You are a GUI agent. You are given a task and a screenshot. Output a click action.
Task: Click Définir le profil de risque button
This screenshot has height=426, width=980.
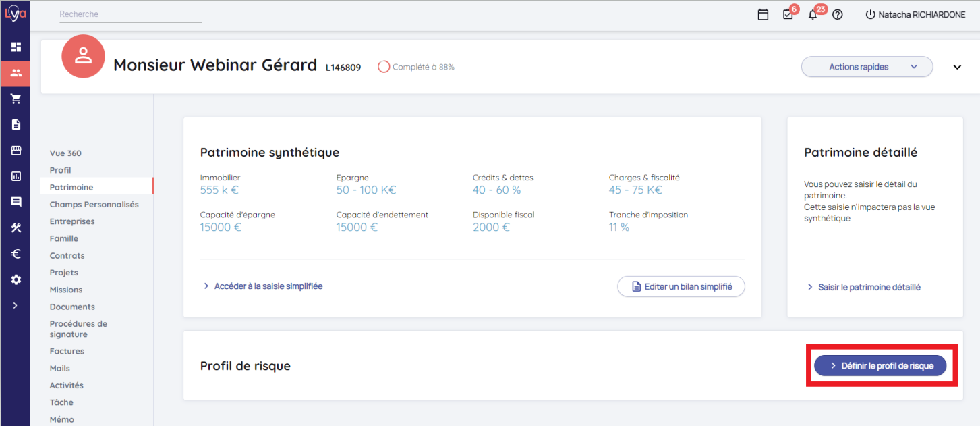click(x=880, y=365)
